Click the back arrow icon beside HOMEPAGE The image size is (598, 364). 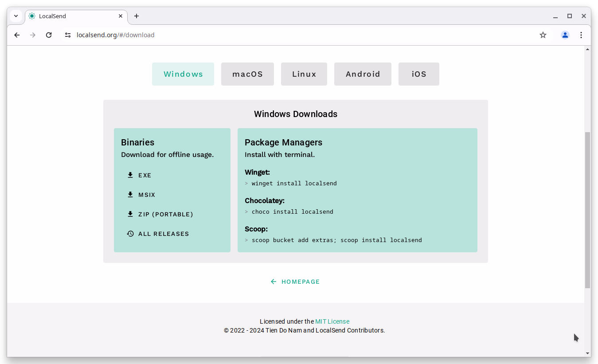point(274,281)
